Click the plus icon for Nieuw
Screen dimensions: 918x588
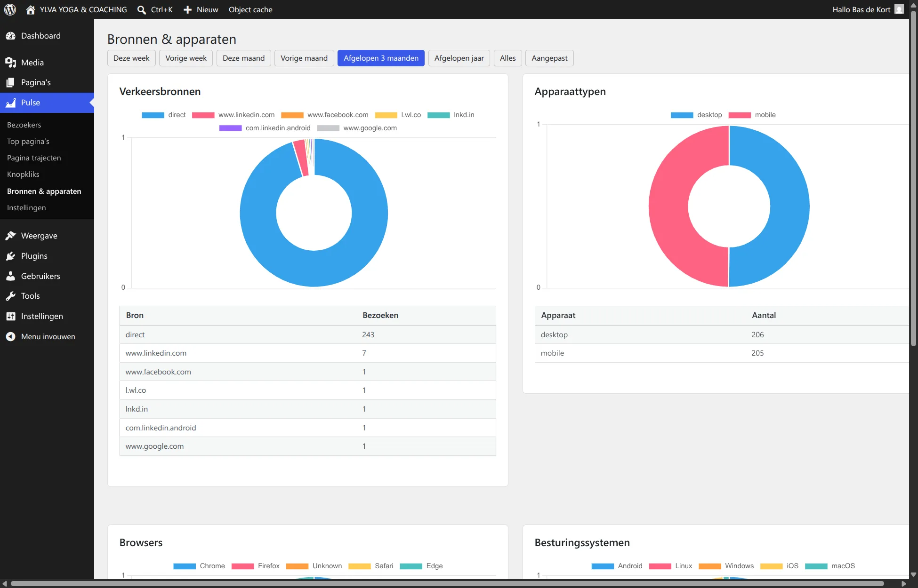click(x=187, y=9)
